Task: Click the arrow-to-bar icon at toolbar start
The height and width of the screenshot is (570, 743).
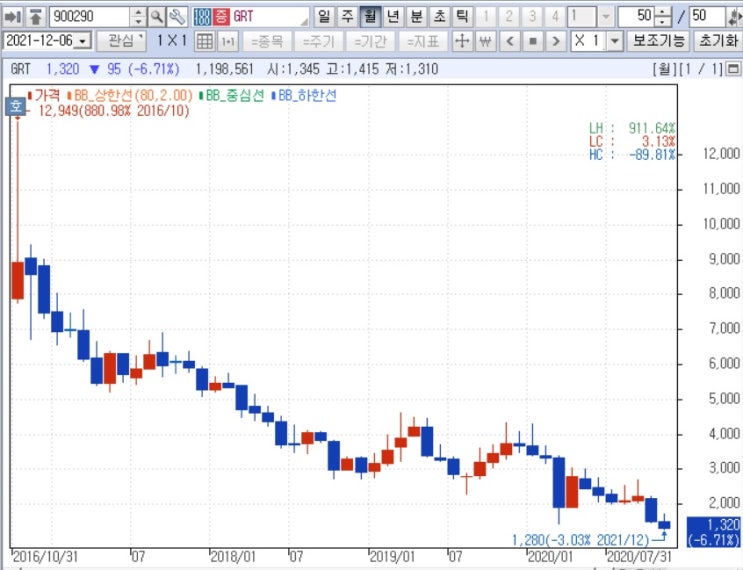Action: [x=12, y=17]
